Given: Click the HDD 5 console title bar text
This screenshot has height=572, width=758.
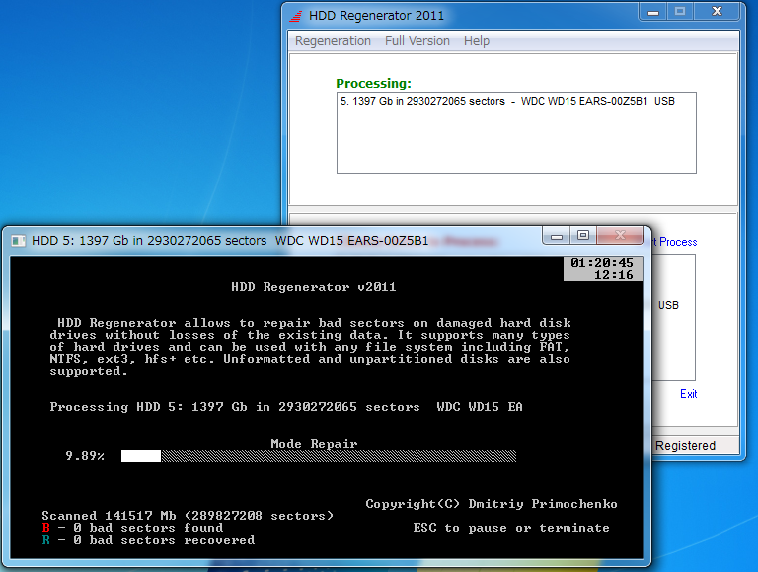Looking at the screenshot, I should point(230,241).
